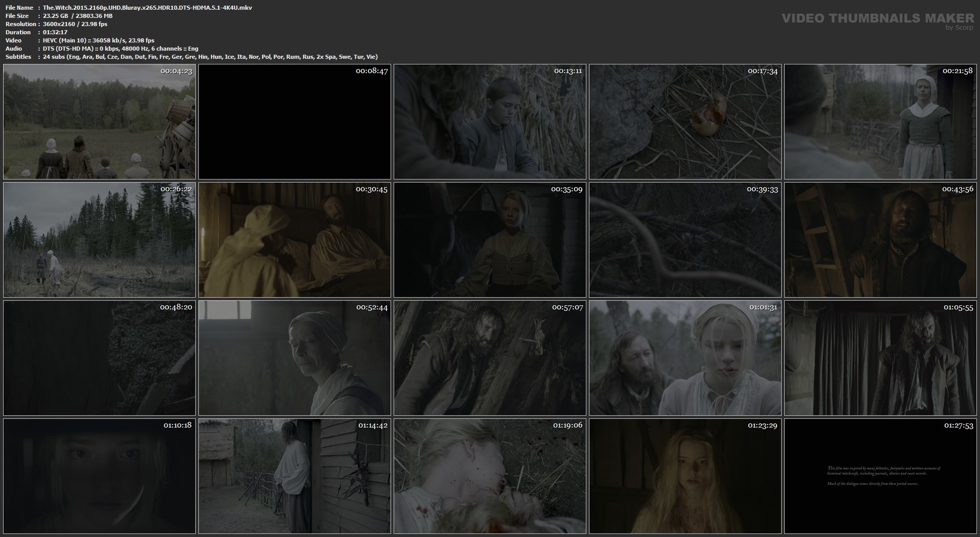Select the thumbnail stamped 00:35:09
This screenshot has width=980, height=537.
(490, 240)
